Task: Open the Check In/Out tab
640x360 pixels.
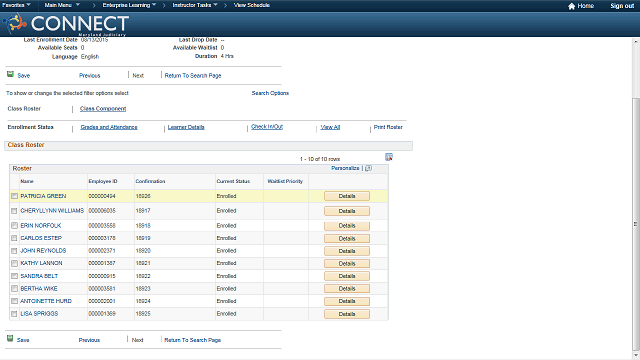Action: click(267, 127)
